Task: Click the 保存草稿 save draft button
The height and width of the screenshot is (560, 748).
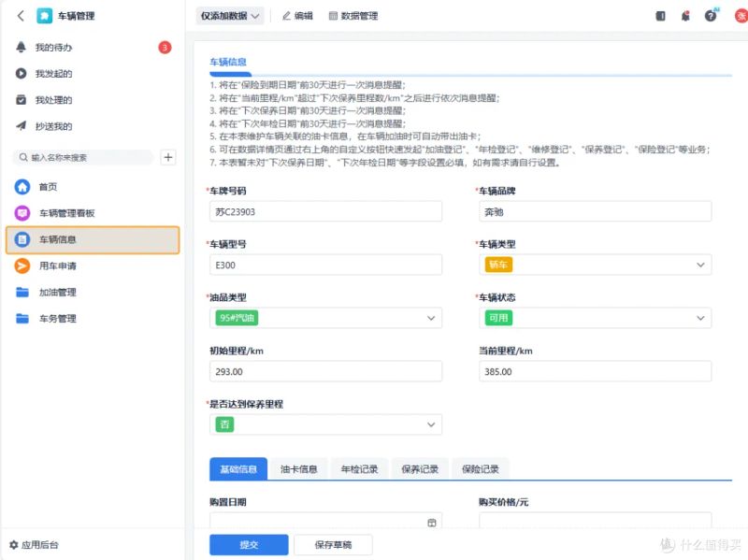Action: [333, 545]
